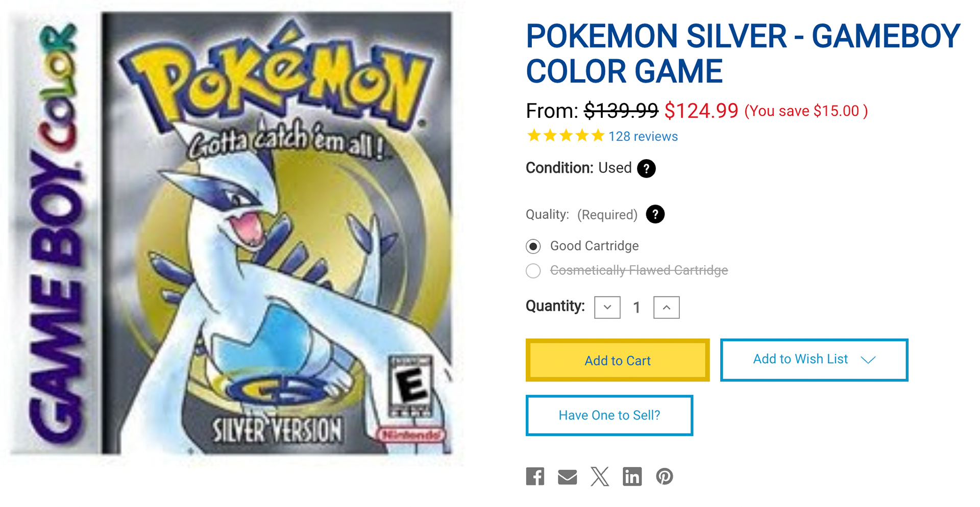Share product via email icon

click(x=567, y=477)
